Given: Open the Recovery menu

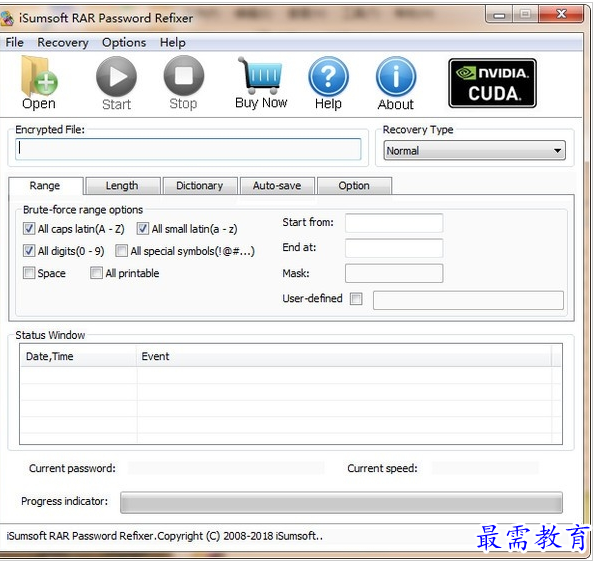Looking at the screenshot, I should pyautogui.click(x=63, y=42).
